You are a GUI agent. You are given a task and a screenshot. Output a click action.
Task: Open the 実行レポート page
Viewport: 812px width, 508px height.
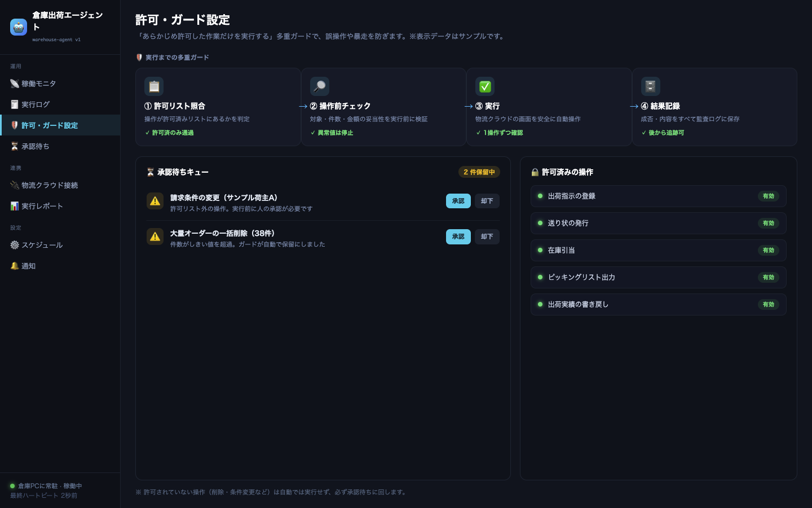click(x=60, y=206)
